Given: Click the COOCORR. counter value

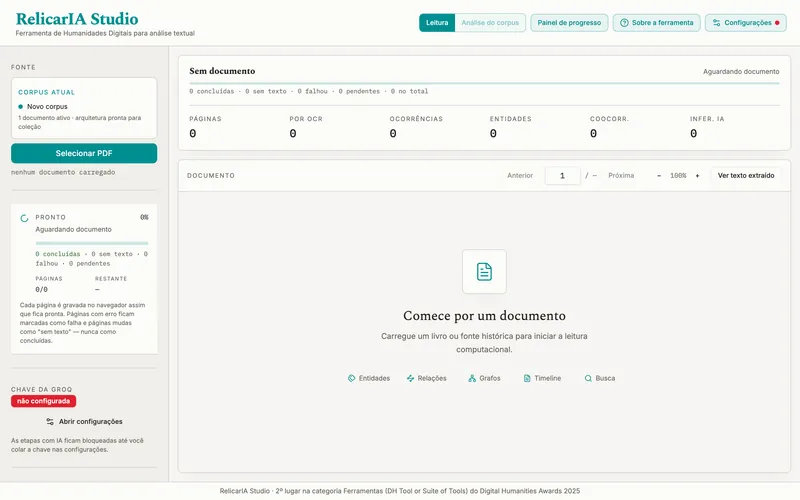Looking at the screenshot, I should pos(593,134).
